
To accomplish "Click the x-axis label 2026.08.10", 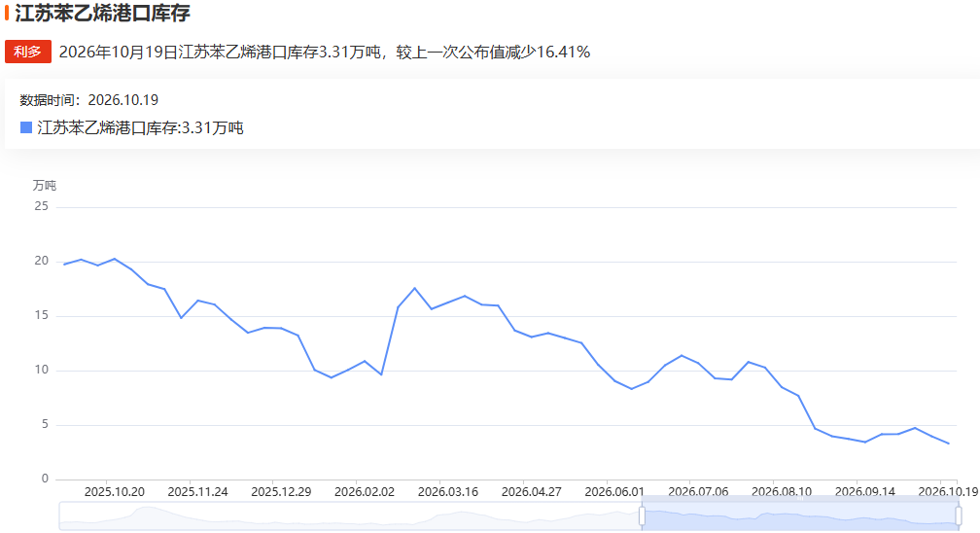I will [782, 492].
